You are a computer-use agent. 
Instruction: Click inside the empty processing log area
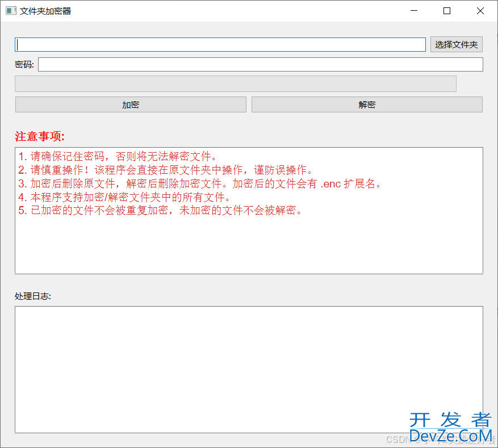tap(249, 369)
